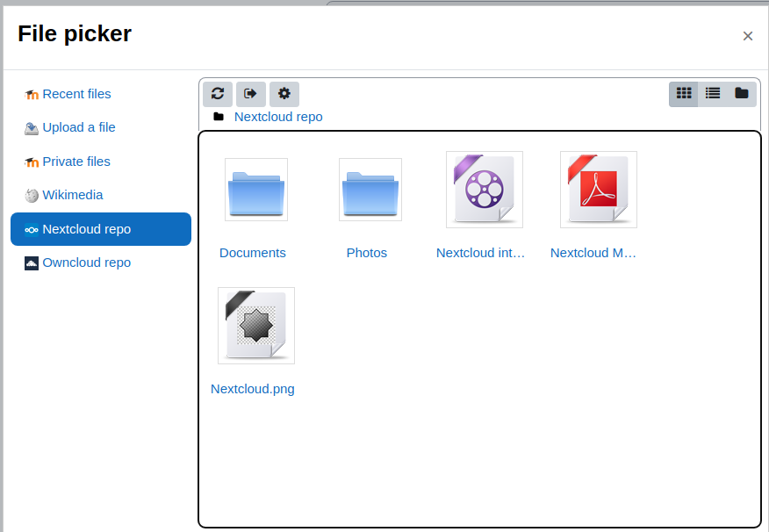The image size is (769, 532).
Task: Switch to list details view
Action: [x=713, y=94]
